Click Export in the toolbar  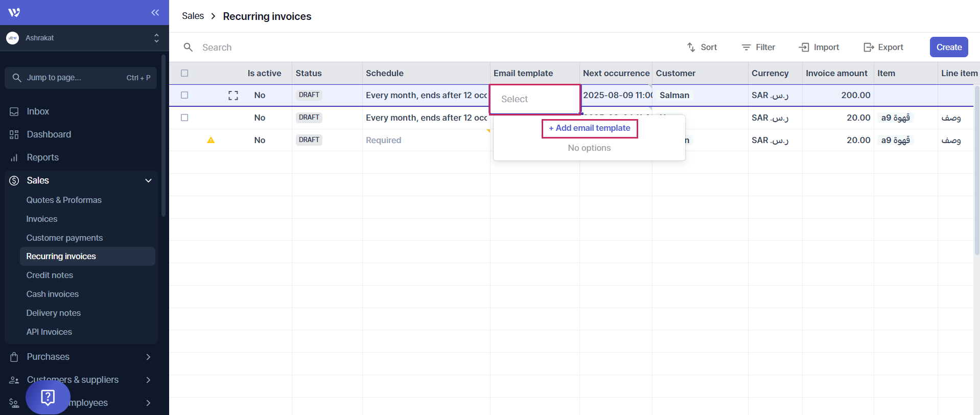pos(883,47)
